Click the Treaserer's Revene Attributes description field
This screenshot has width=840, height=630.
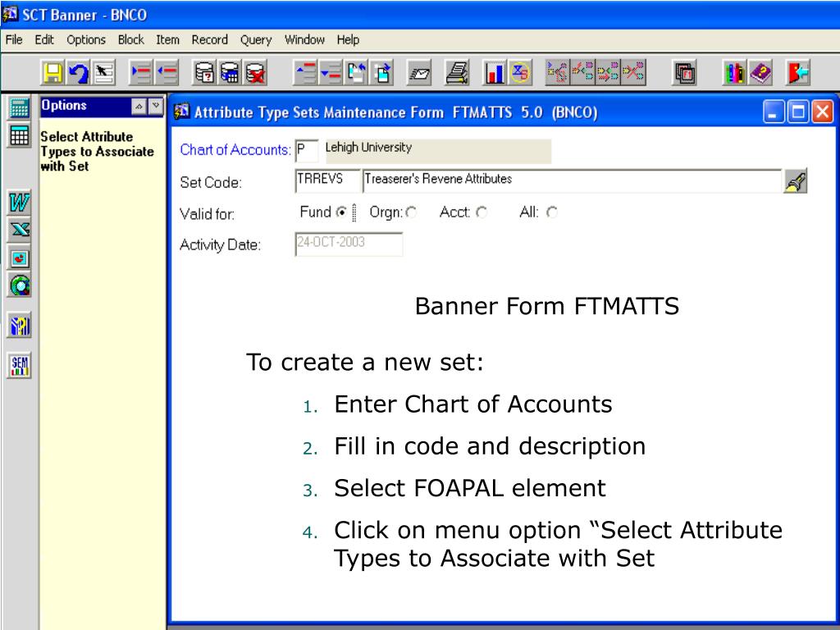[572, 181]
